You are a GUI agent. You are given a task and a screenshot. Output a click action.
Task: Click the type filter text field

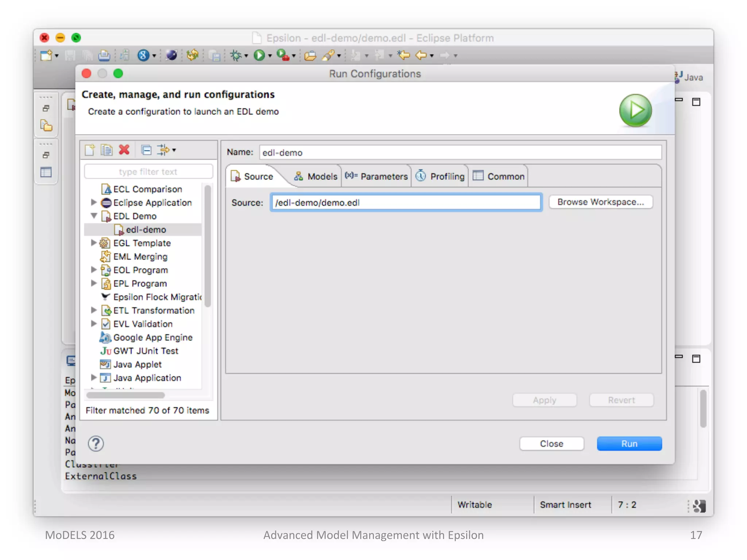click(148, 172)
